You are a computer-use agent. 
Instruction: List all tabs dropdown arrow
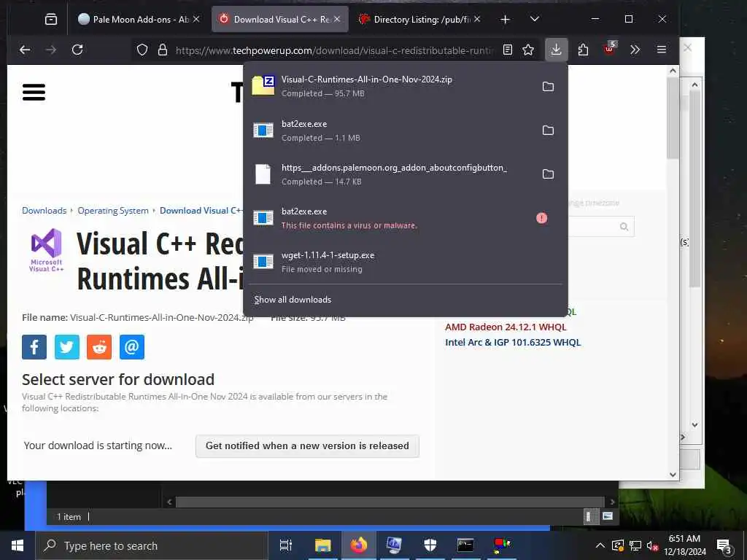click(535, 19)
